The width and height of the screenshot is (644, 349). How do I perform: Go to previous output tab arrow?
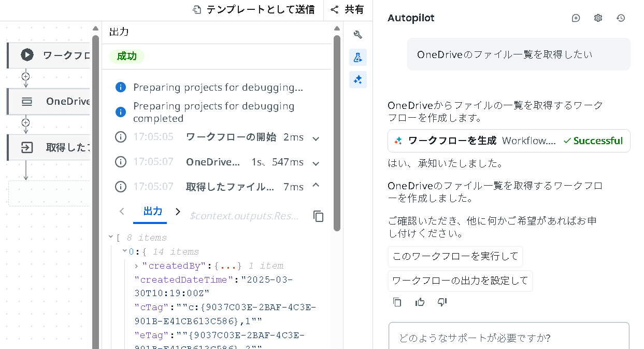coord(122,211)
